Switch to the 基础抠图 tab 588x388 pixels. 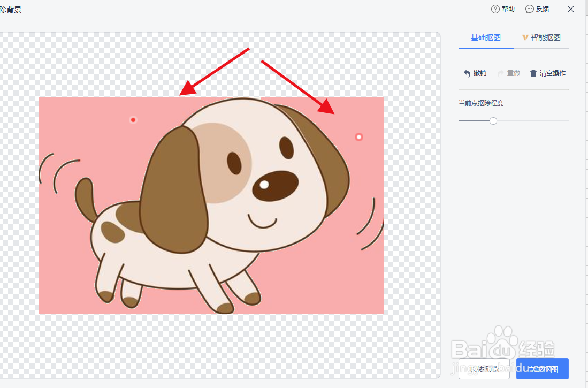[x=486, y=37]
